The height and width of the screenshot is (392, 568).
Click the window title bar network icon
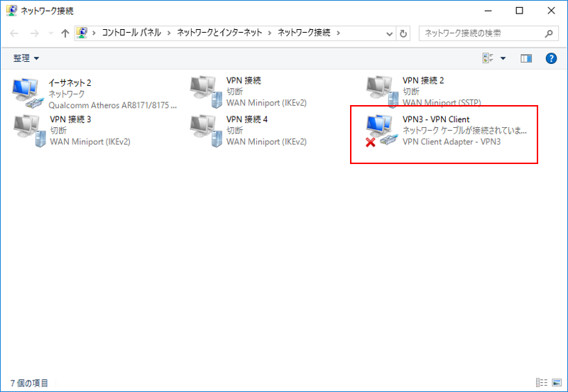11,11
